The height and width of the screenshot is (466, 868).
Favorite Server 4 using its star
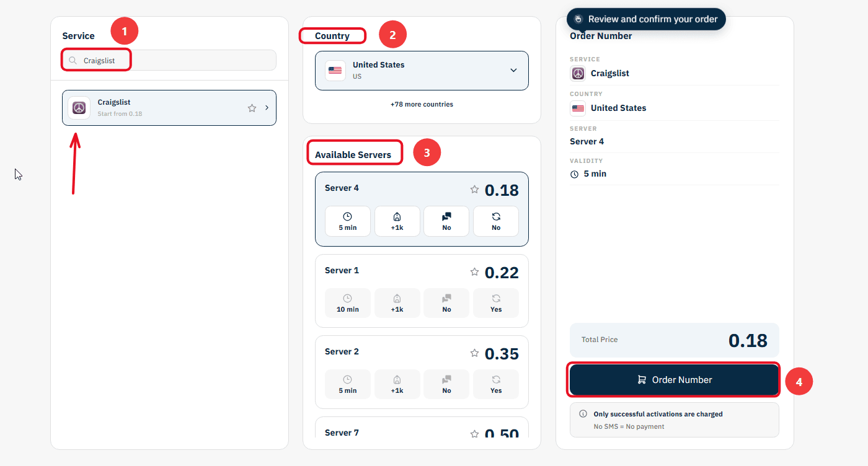(x=474, y=190)
